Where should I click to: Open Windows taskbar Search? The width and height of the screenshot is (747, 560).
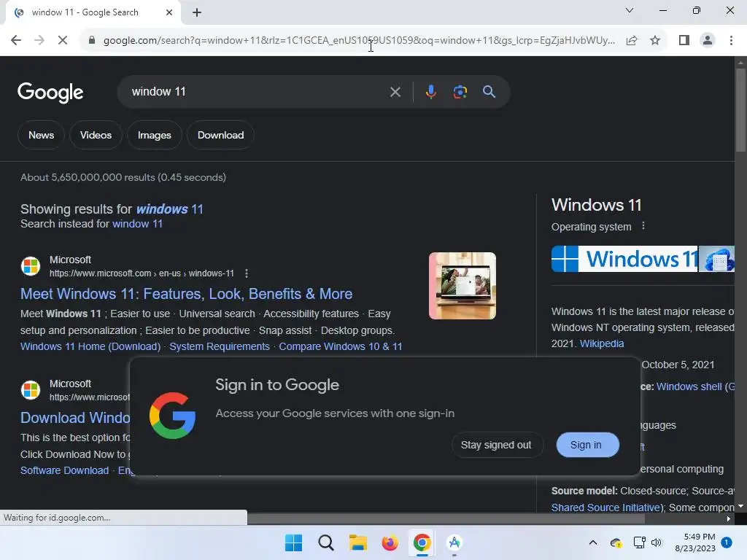(326, 542)
